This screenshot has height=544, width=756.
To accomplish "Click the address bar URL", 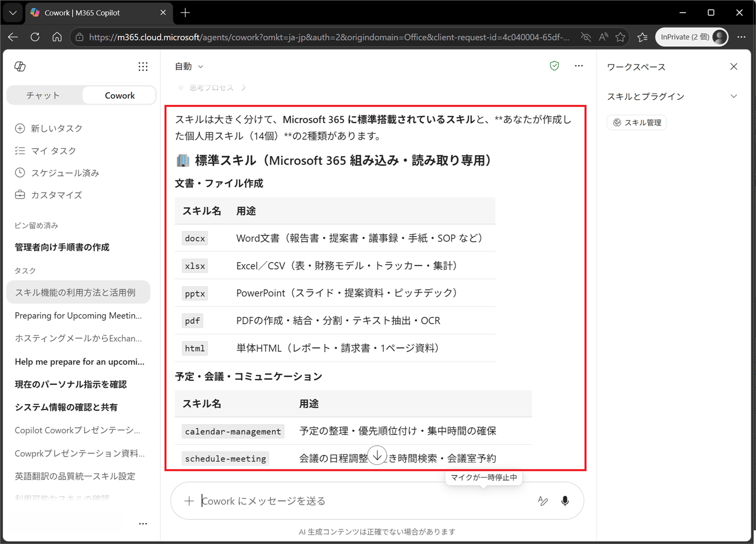I will click(x=329, y=37).
